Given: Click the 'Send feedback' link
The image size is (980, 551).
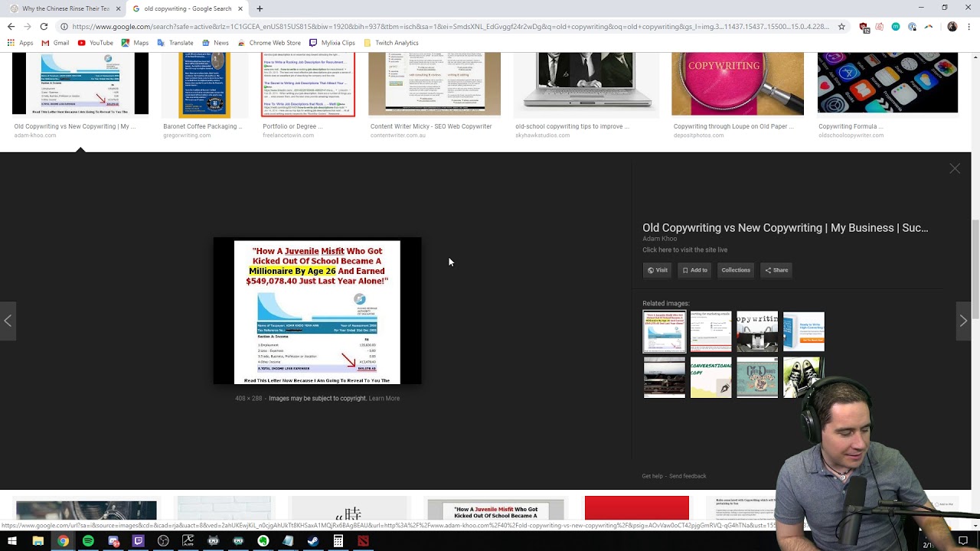Looking at the screenshot, I should coord(688,476).
